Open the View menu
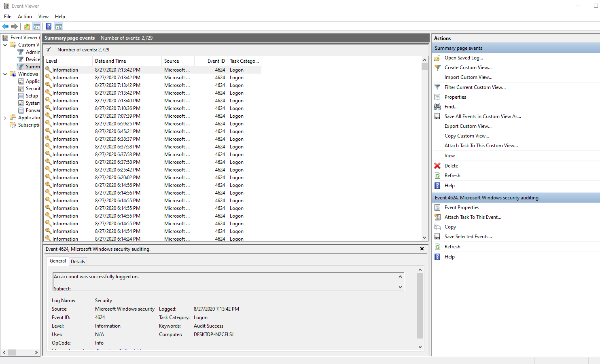 click(x=43, y=17)
